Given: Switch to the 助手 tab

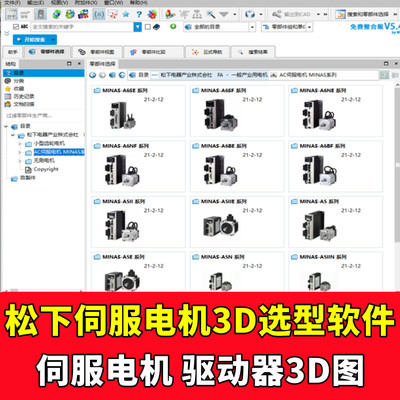Looking at the screenshot, I should (x=13, y=52).
